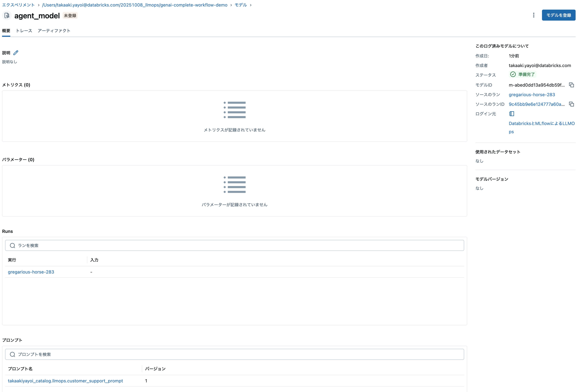
Task: Switch to the アーティファクト tab
Action: pos(54,31)
